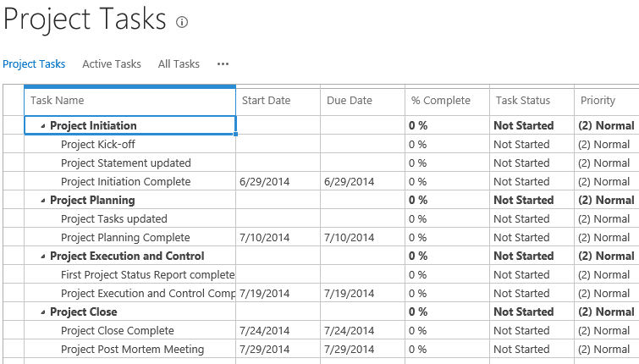639x364 pixels.
Task: Select the Project Execution and Control Comp task
Action: (x=130, y=294)
